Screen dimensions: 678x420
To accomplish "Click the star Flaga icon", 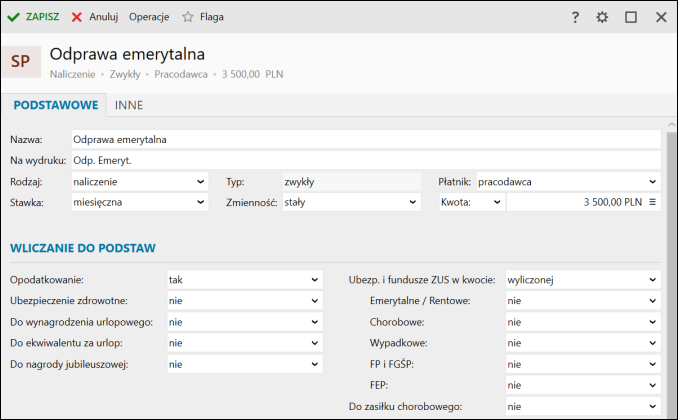I will pyautogui.click(x=188, y=17).
